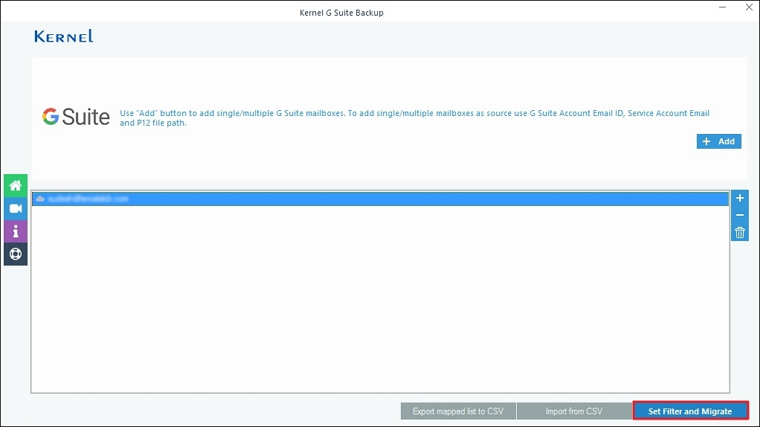Open the video tutorial camera icon
The height and width of the screenshot is (427, 760).
point(16,208)
